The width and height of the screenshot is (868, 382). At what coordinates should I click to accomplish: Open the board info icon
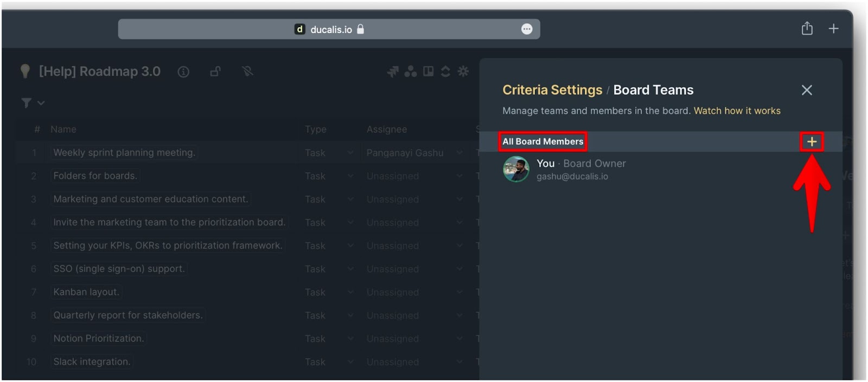tap(183, 72)
